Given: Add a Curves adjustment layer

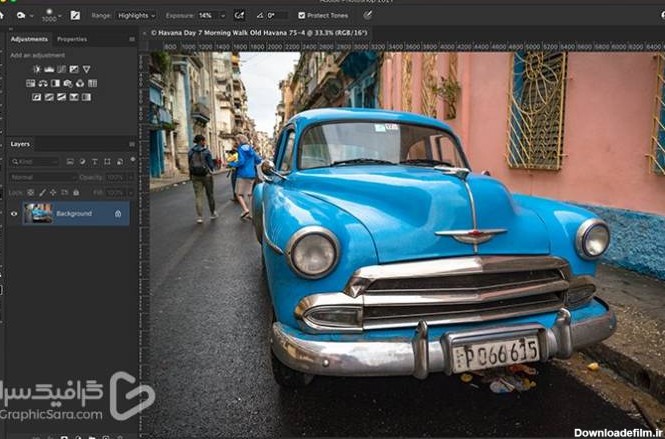Looking at the screenshot, I should [61, 69].
